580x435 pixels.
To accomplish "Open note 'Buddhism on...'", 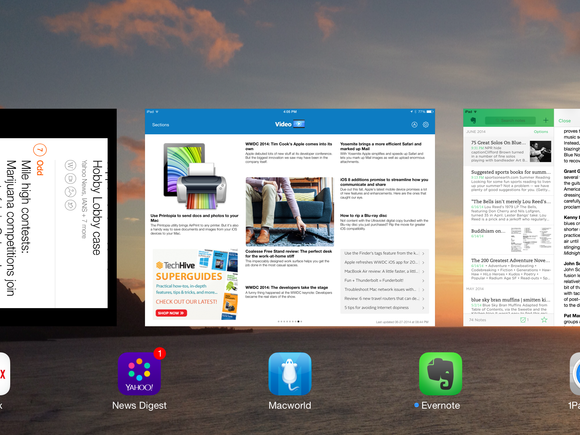I will point(509,240).
